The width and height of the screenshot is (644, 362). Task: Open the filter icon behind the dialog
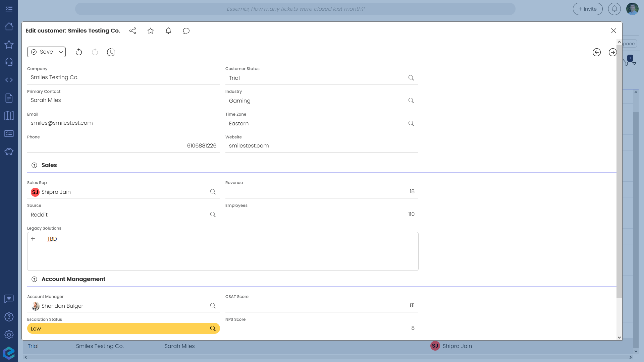click(x=627, y=62)
